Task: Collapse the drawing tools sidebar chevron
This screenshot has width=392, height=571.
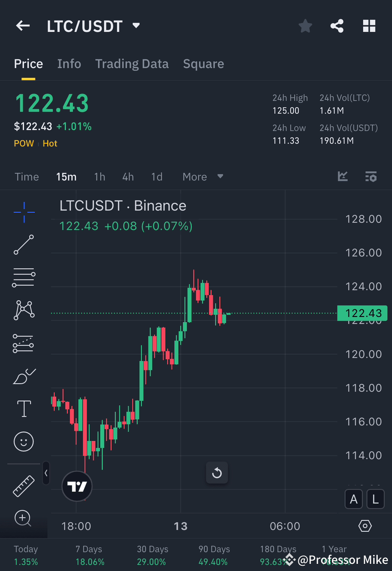Action: pyautogui.click(x=46, y=473)
